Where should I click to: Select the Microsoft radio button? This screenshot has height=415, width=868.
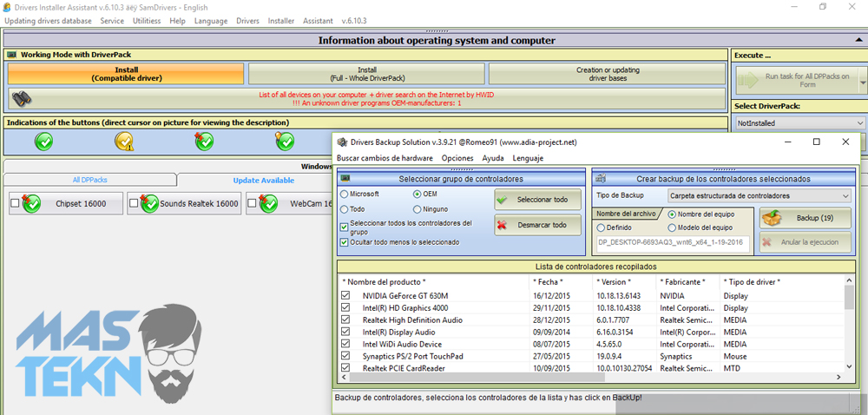(x=345, y=194)
